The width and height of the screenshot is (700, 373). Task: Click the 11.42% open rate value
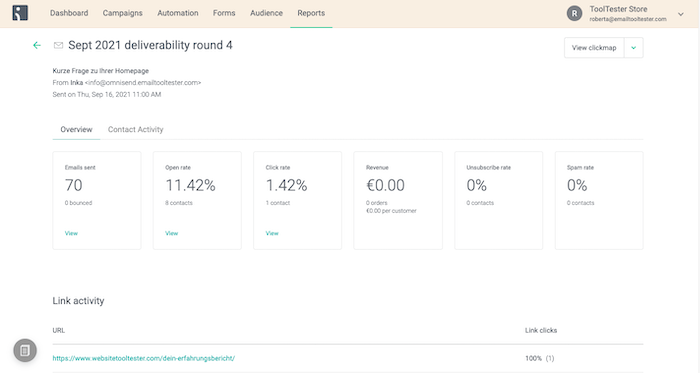click(x=191, y=185)
